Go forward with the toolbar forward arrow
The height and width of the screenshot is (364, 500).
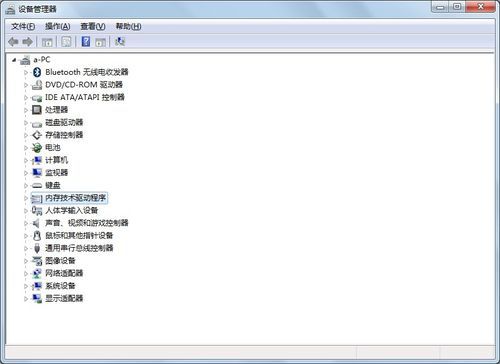[x=28, y=42]
